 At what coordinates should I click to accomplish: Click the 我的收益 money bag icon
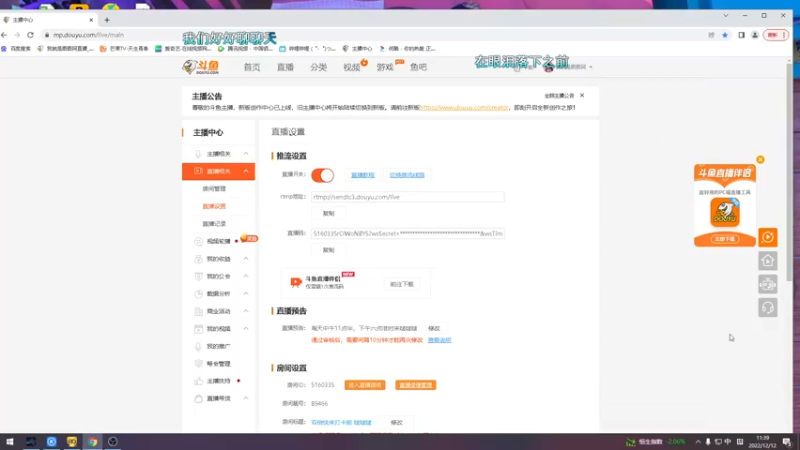[198, 259]
